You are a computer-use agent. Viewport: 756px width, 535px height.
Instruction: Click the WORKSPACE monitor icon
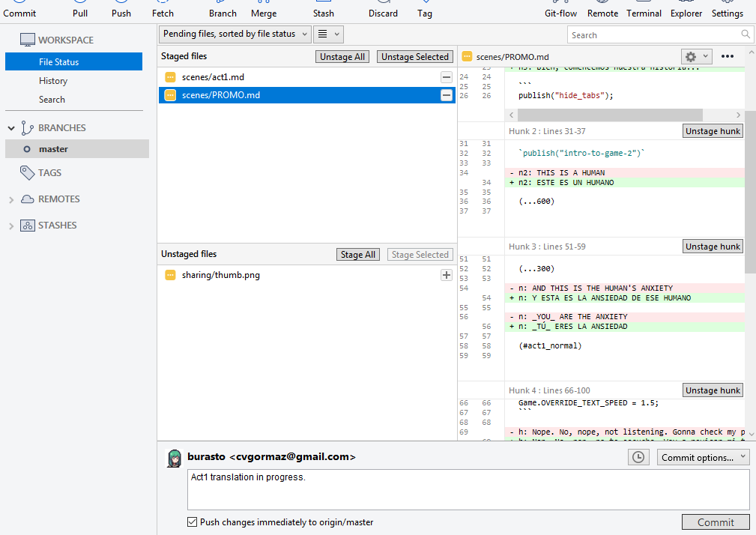28,40
